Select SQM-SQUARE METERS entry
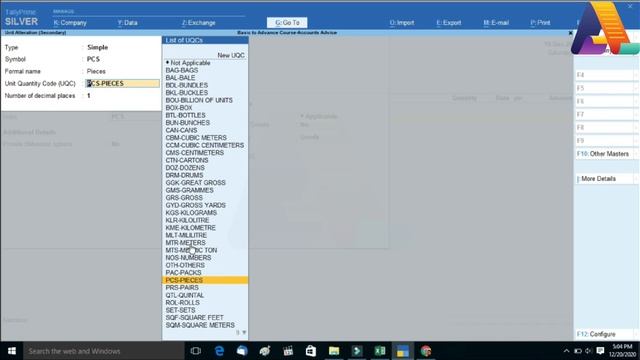This screenshot has height=360, width=640. coord(200,325)
